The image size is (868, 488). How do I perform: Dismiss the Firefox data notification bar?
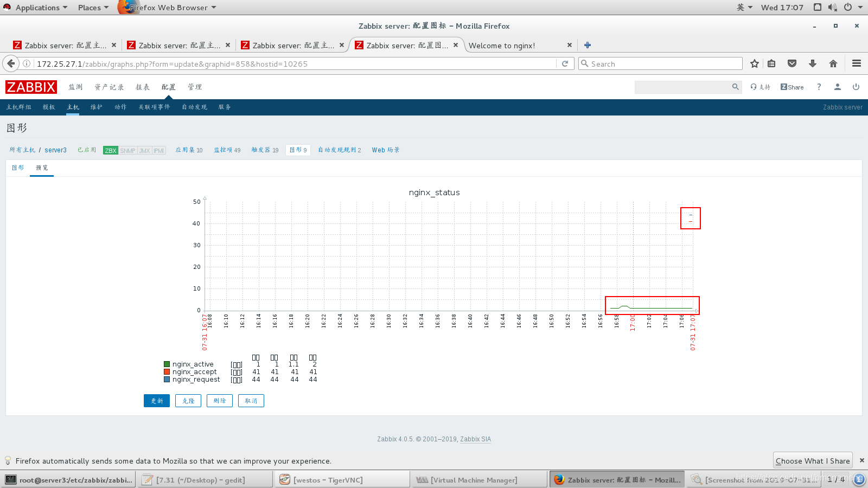[x=861, y=460]
